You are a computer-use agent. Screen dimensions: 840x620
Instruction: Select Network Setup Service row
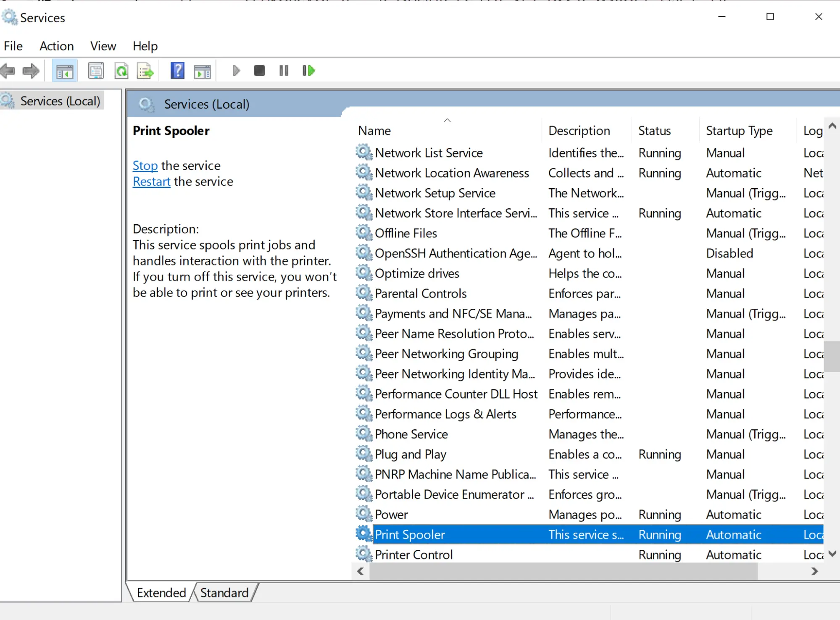pos(589,193)
